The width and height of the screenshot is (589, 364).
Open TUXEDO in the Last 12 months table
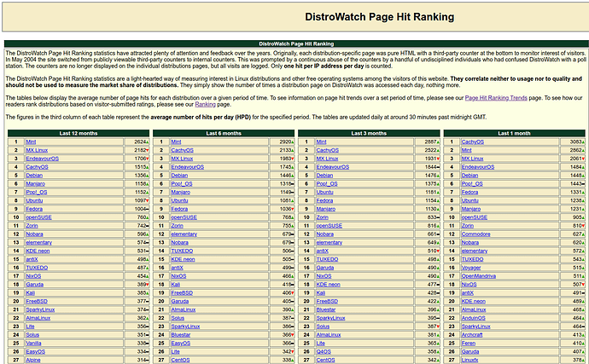pos(37,268)
